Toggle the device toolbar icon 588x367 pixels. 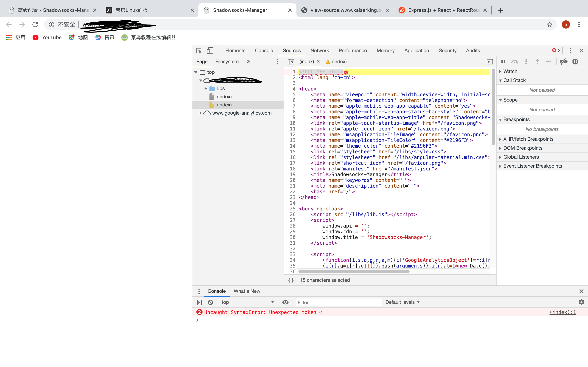[210, 51]
